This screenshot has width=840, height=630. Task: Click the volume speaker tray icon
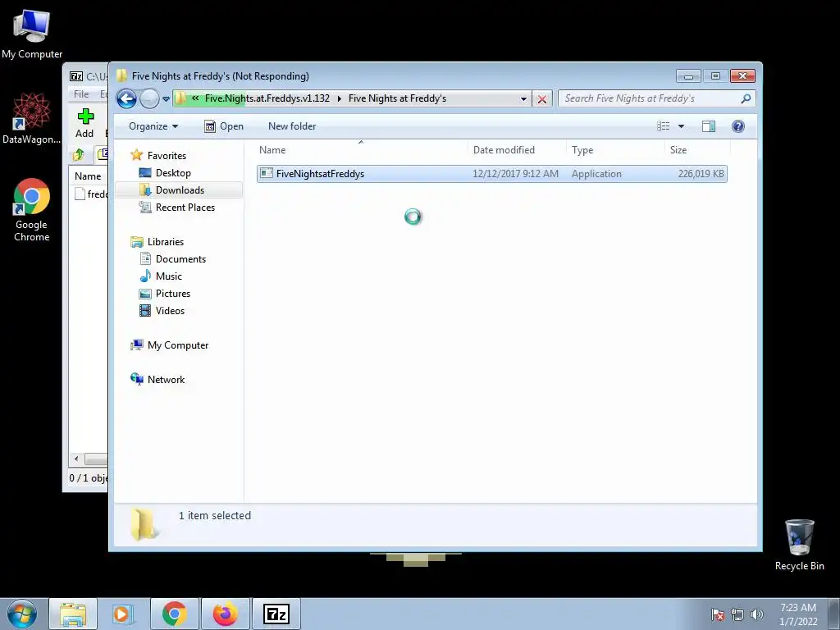(x=756, y=614)
